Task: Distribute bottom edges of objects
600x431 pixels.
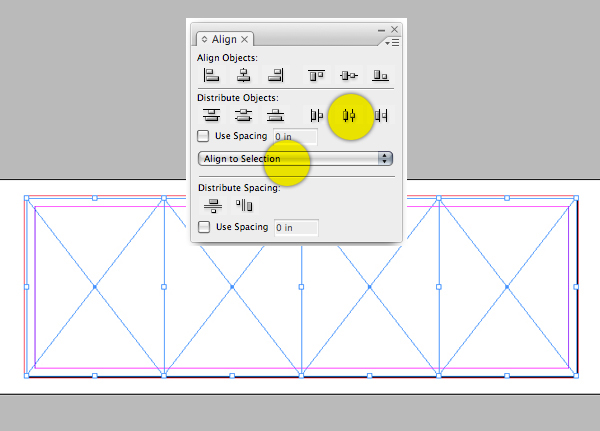Action: (x=276, y=115)
